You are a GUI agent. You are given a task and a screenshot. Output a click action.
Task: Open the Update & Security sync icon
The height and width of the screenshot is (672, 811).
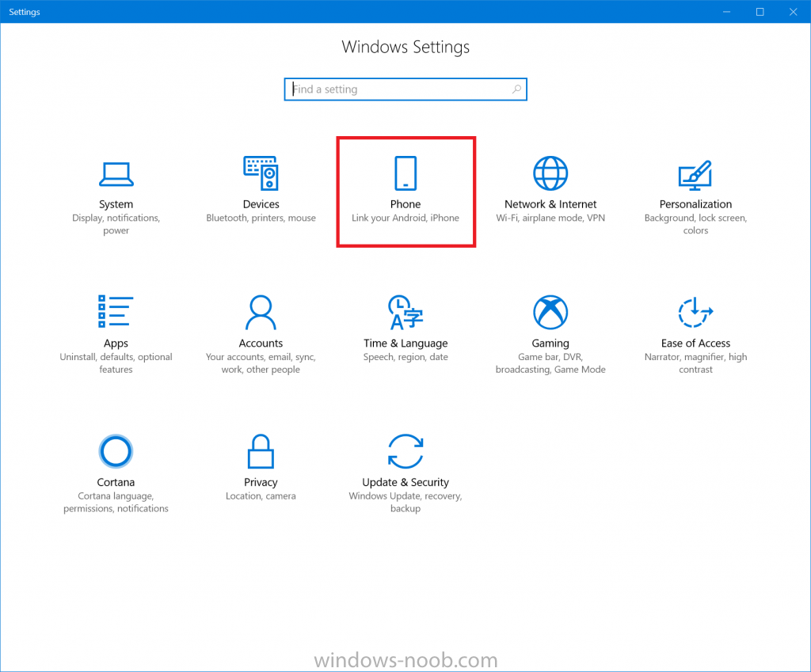click(x=405, y=451)
